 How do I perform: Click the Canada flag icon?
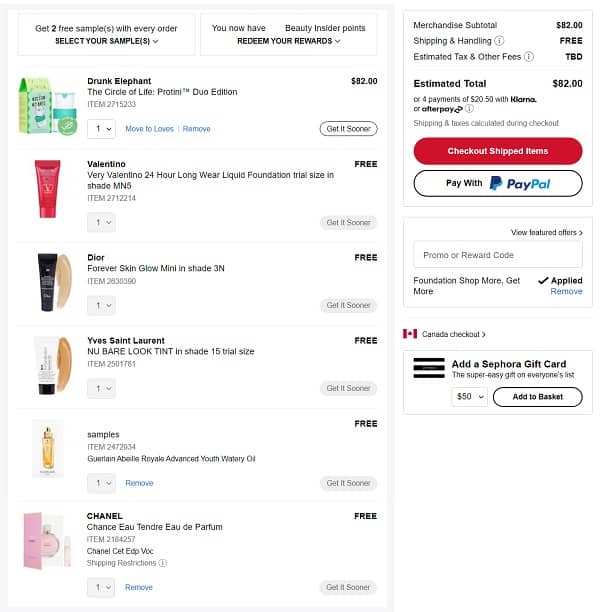click(410, 334)
